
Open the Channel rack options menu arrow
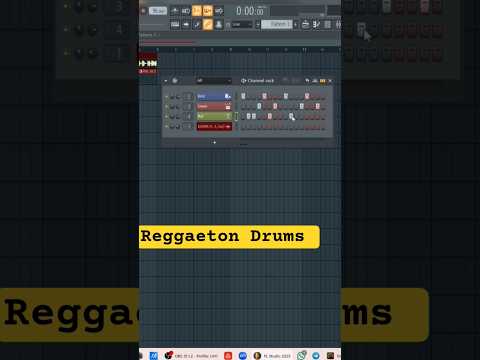tap(166, 81)
